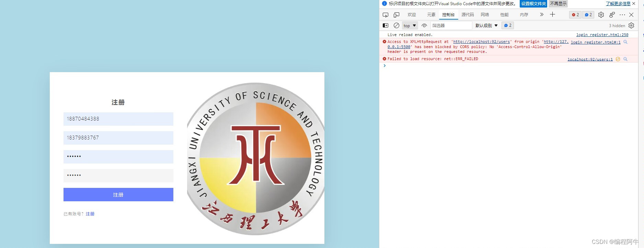Screen dimensions: 644x248
Task: Open the top context dropdown
Action: coord(410,25)
